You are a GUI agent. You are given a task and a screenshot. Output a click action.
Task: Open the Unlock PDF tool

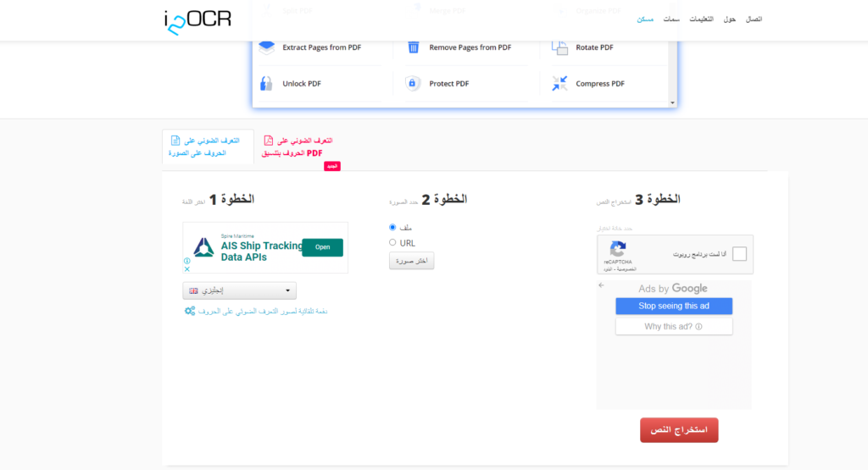301,84
